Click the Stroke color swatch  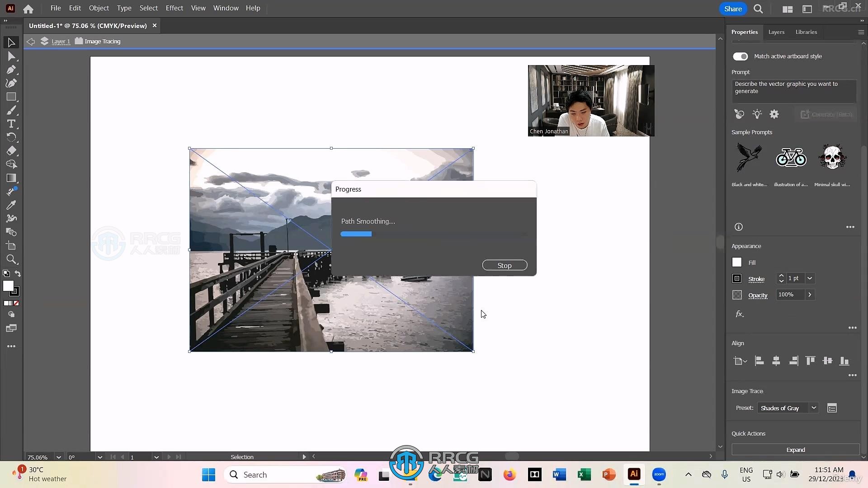[x=737, y=278]
